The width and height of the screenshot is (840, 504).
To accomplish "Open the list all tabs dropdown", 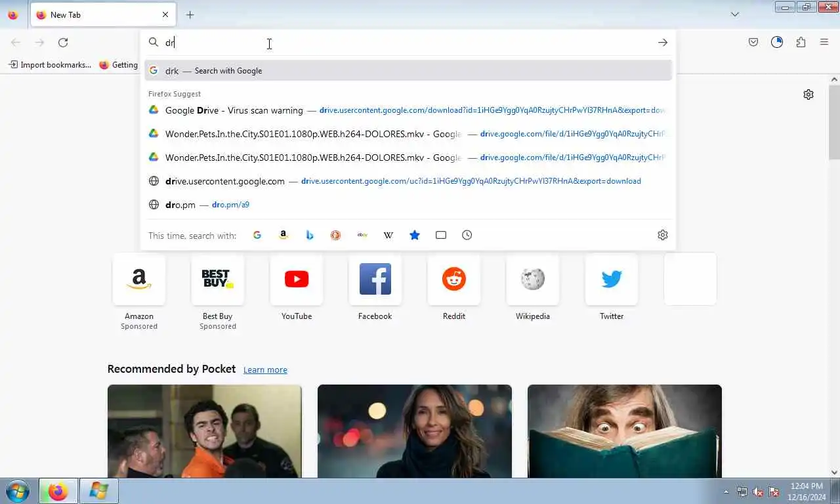I will 735,14.
